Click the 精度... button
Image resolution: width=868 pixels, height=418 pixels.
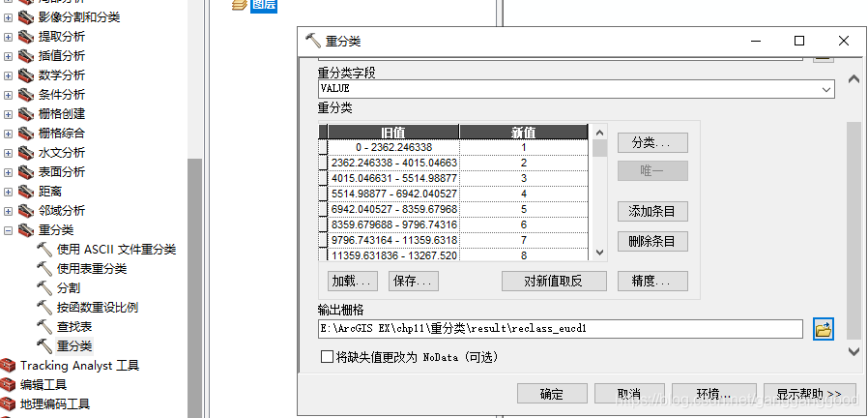pos(652,281)
